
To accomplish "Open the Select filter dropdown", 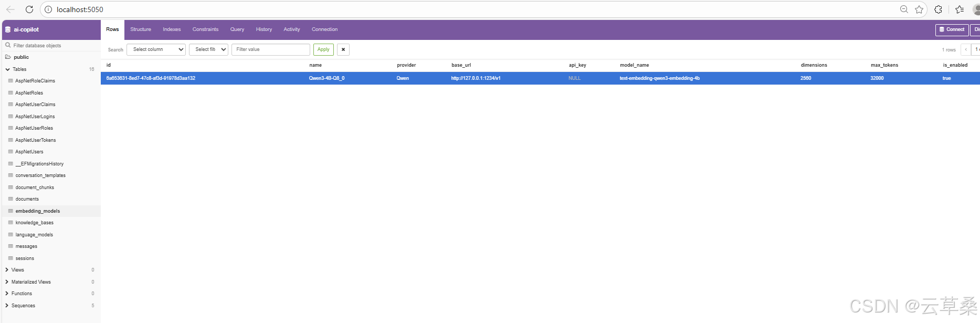I will click(x=208, y=49).
